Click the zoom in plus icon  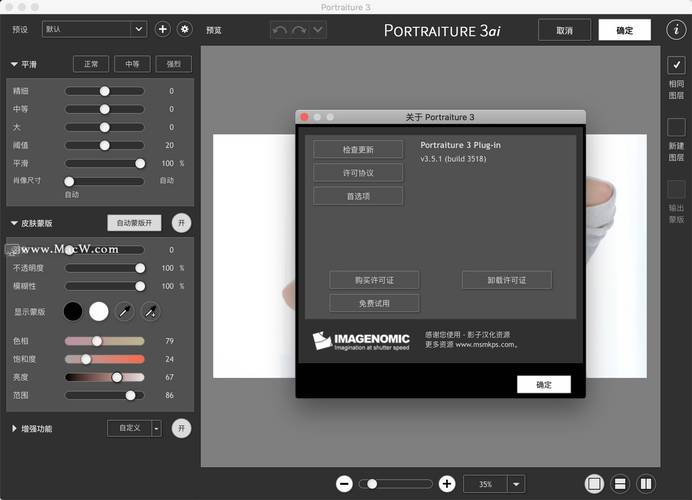(447, 484)
